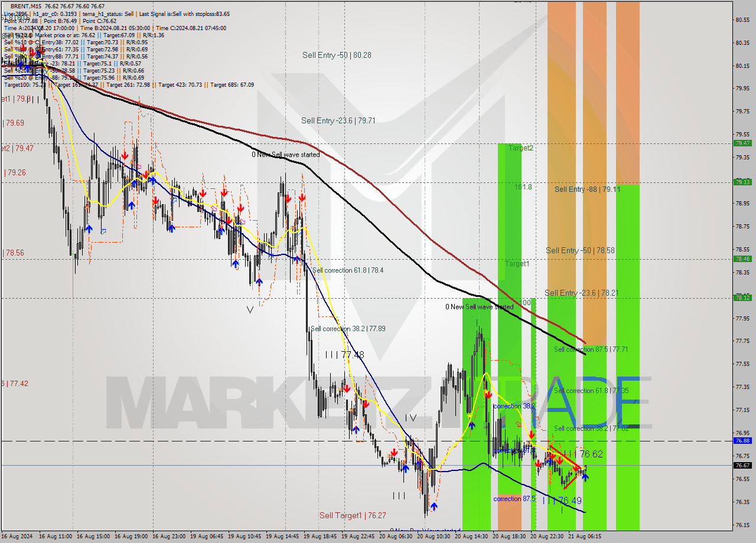Click the 78.95 price axis value
Viewport: 756px width, 543px height.
pyautogui.click(x=742, y=203)
